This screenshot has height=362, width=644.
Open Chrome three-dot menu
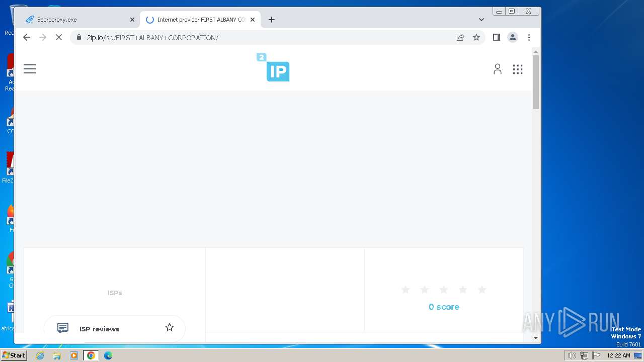click(529, 37)
